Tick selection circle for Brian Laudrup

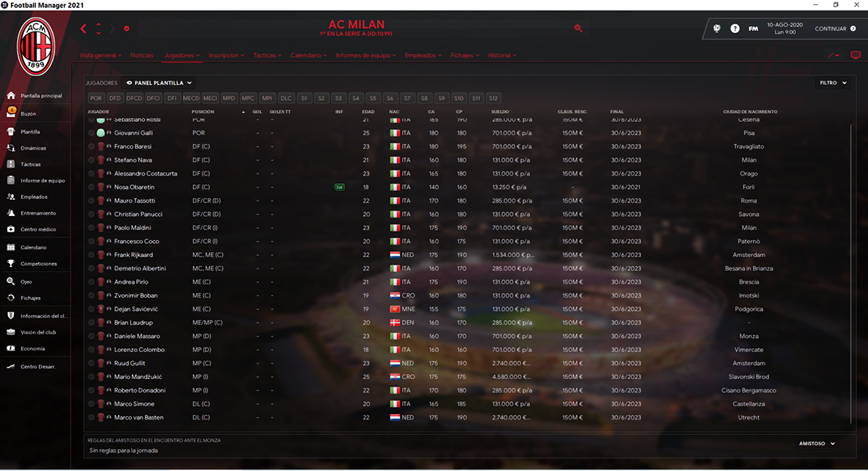point(91,323)
